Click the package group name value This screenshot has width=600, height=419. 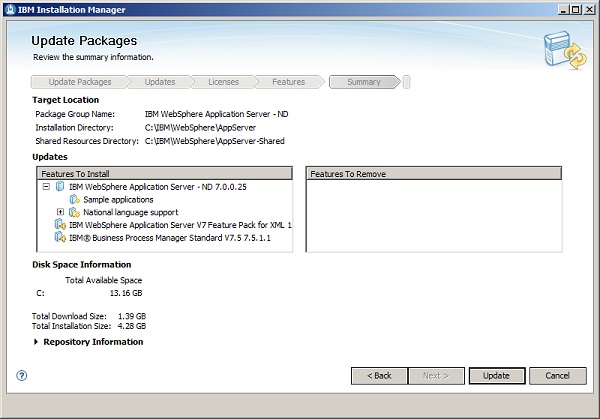click(x=216, y=114)
